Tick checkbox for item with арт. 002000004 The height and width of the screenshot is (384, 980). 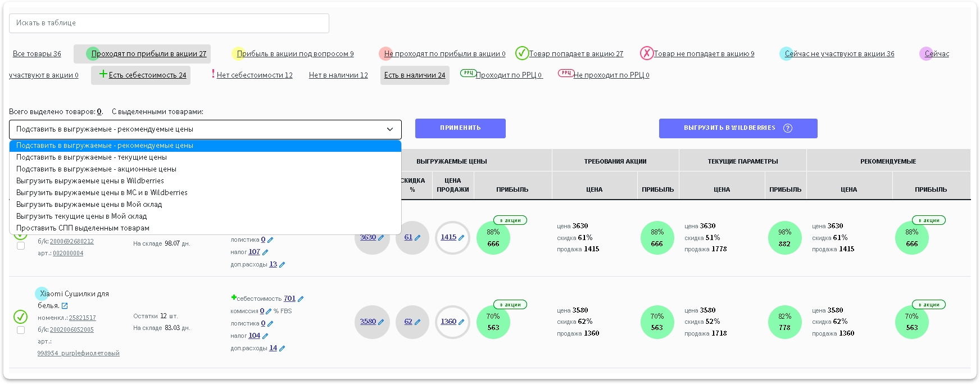(21, 246)
